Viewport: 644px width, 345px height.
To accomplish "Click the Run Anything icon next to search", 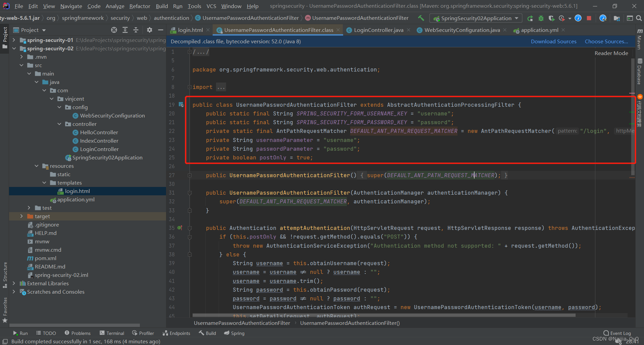I will 630,18.
